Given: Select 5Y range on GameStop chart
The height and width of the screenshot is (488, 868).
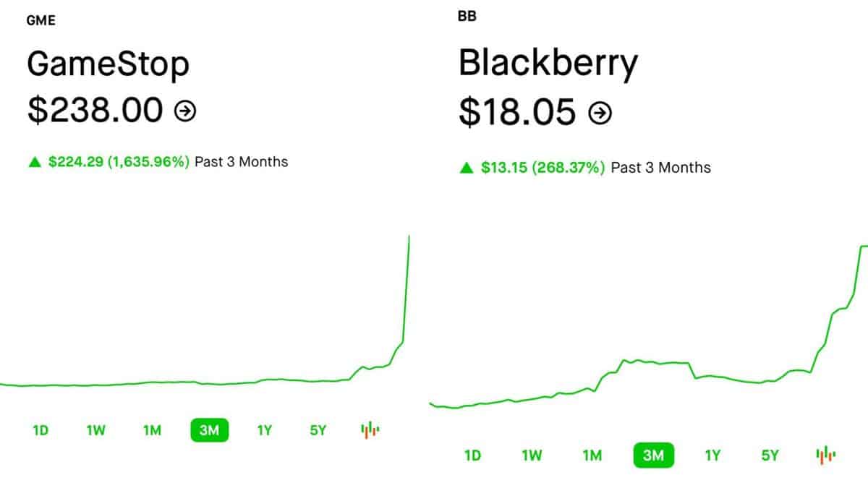Looking at the screenshot, I should (x=318, y=431).
